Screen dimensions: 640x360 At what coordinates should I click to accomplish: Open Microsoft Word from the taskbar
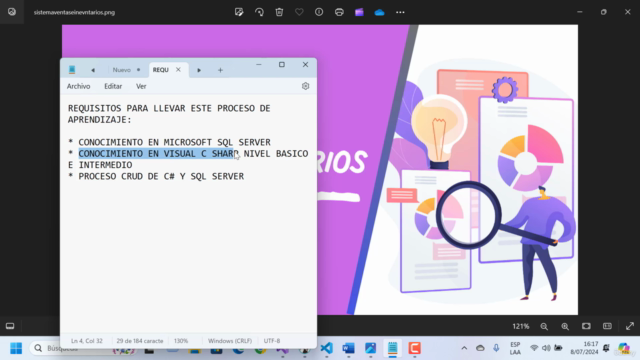click(348, 348)
